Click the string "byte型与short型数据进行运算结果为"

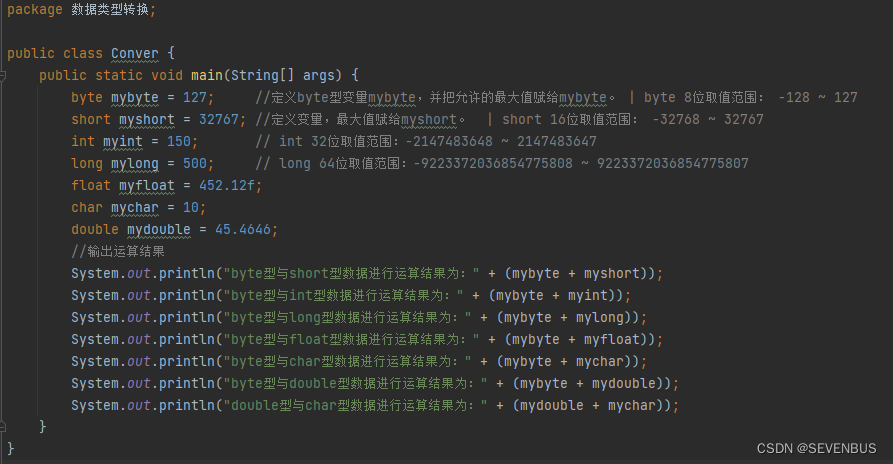pyautogui.click(x=354, y=273)
